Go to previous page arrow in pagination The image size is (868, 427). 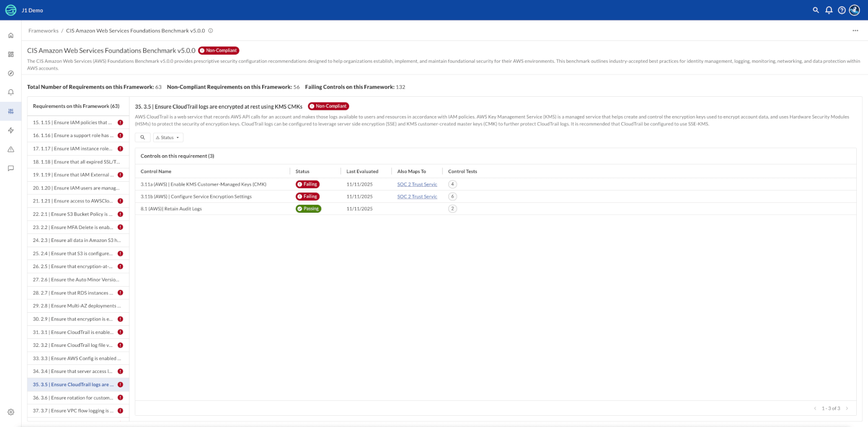[815, 408]
